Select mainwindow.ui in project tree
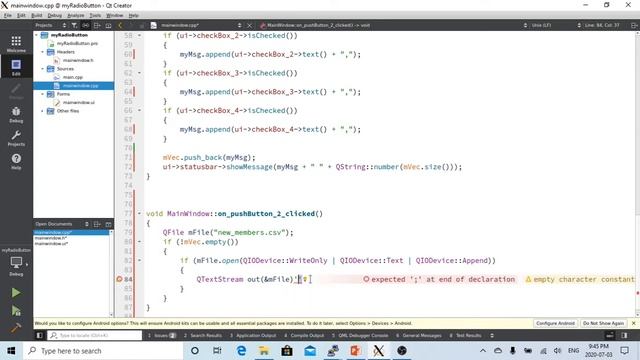The height and width of the screenshot is (360, 640). pos(79,102)
